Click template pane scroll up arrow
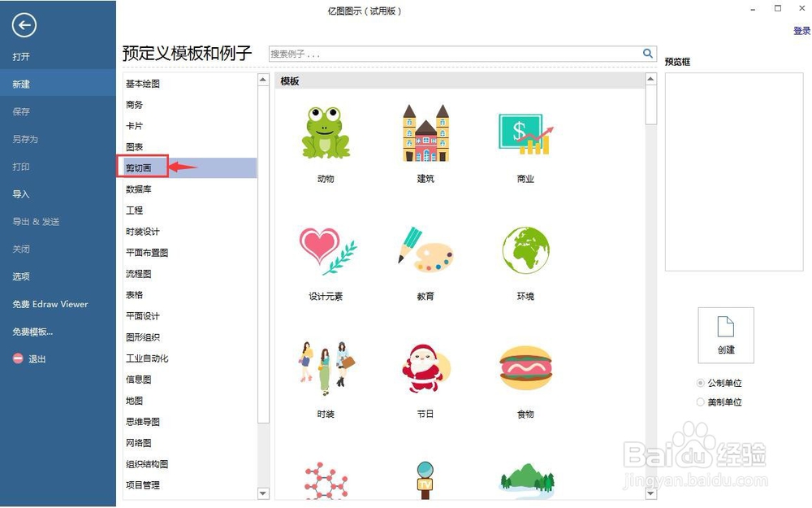This screenshot has height=508, width=812. pyautogui.click(x=651, y=79)
